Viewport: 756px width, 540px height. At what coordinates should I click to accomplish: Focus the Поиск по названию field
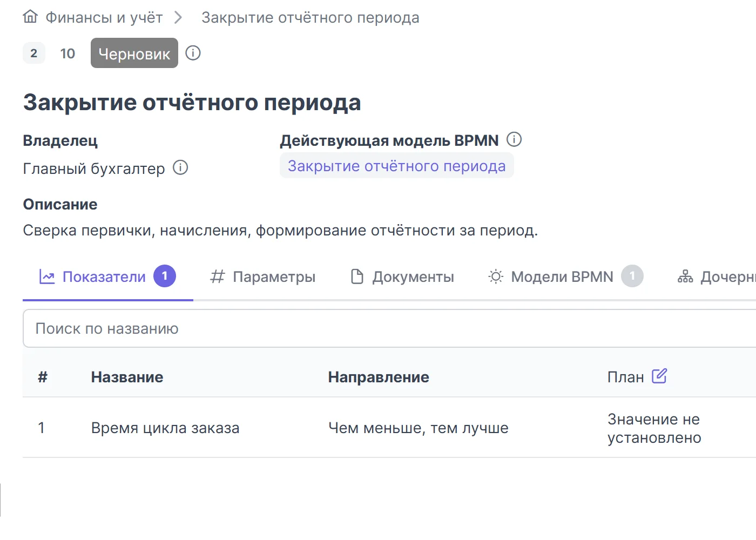tap(389, 328)
